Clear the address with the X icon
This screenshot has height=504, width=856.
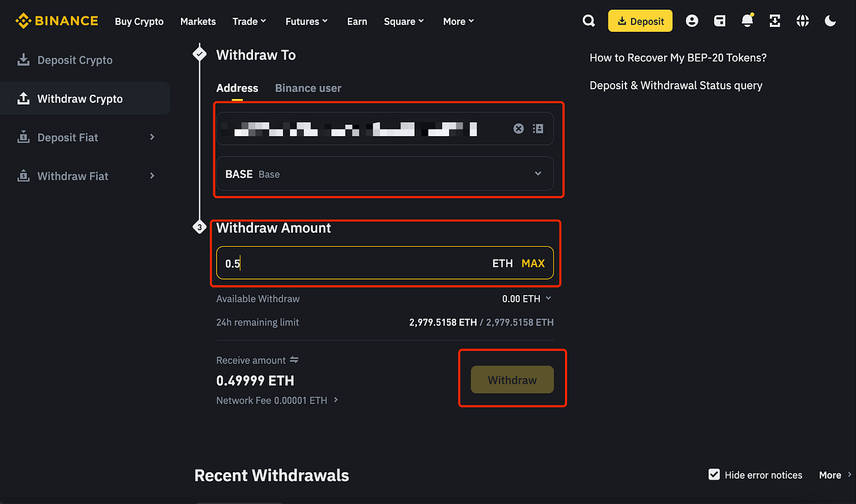coord(518,128)
